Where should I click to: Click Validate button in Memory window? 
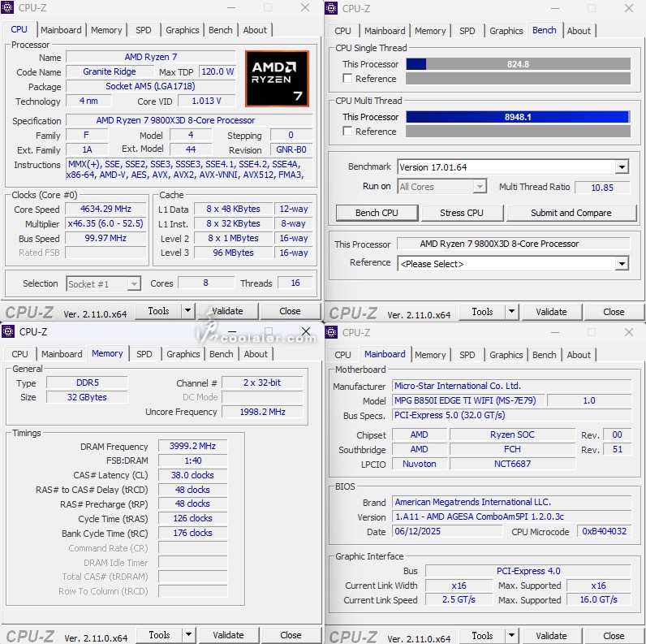229,635
